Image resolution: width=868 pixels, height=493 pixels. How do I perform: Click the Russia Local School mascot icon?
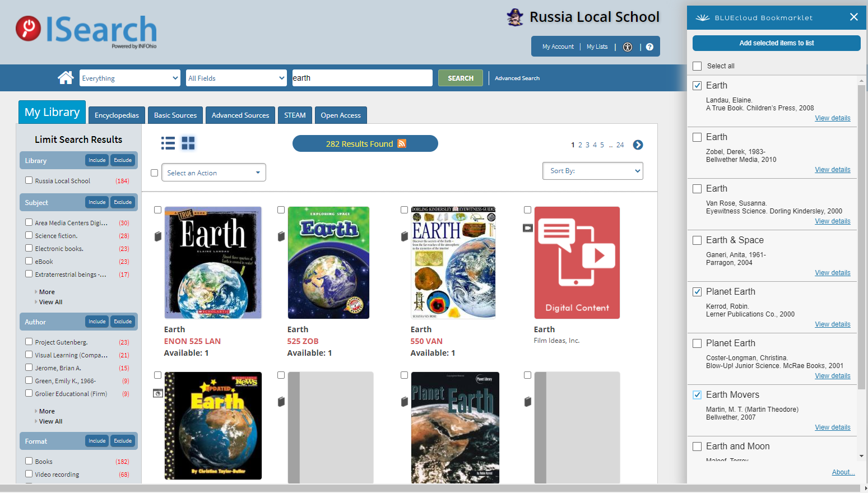[x=515, y=17]
